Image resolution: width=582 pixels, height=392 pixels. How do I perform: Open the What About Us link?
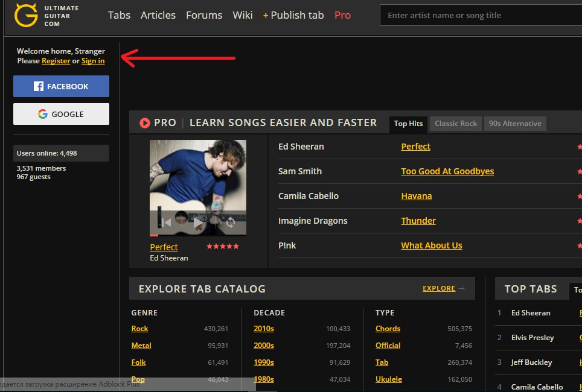pos(432,245)
